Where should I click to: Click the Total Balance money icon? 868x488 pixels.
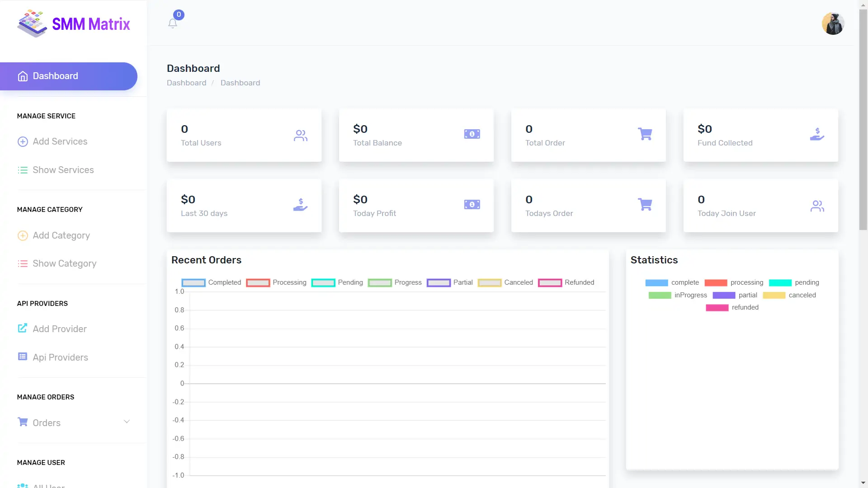472,134
